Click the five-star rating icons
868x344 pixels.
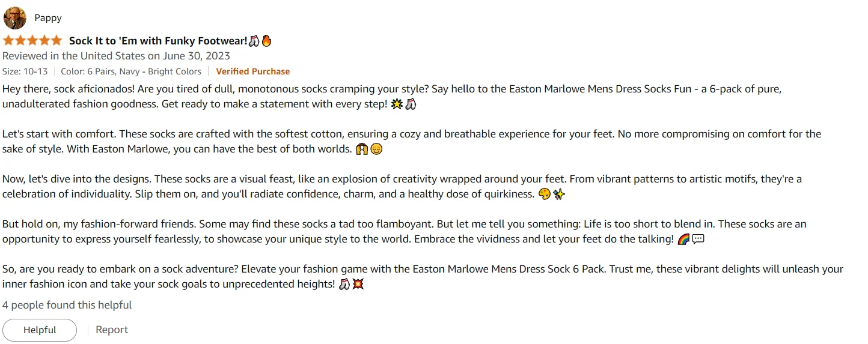(x=32, y=41)
